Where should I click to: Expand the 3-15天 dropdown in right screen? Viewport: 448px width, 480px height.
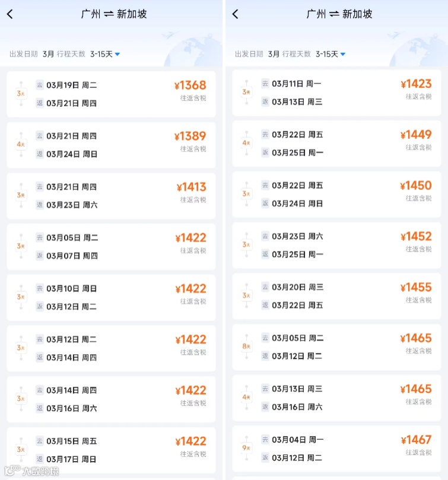tap(330, 54)
